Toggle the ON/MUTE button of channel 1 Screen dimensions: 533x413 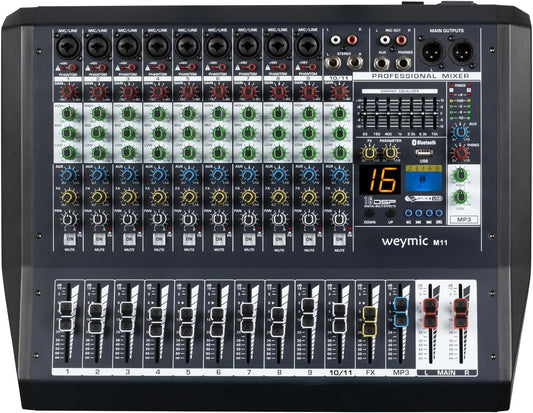[x=70, y=239]
